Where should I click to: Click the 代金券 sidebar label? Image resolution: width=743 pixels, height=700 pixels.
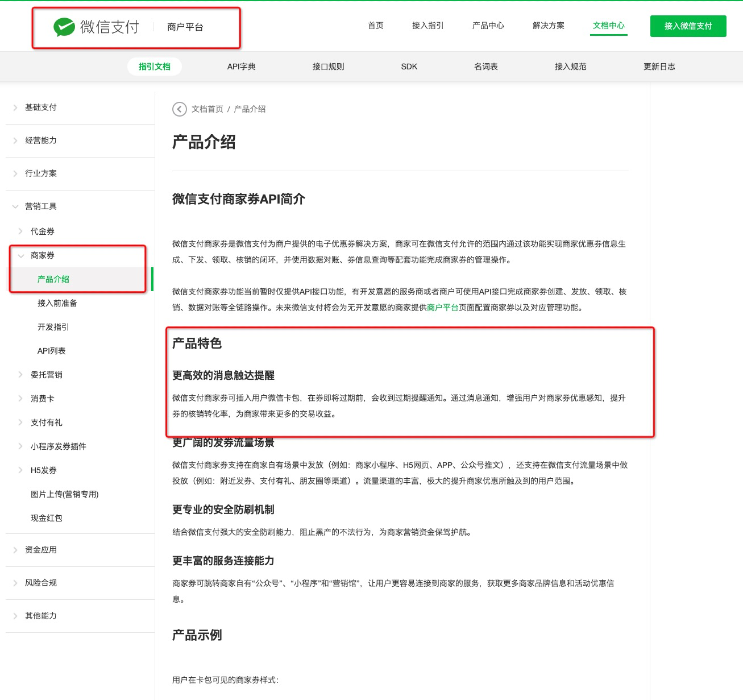coord(43,231)
